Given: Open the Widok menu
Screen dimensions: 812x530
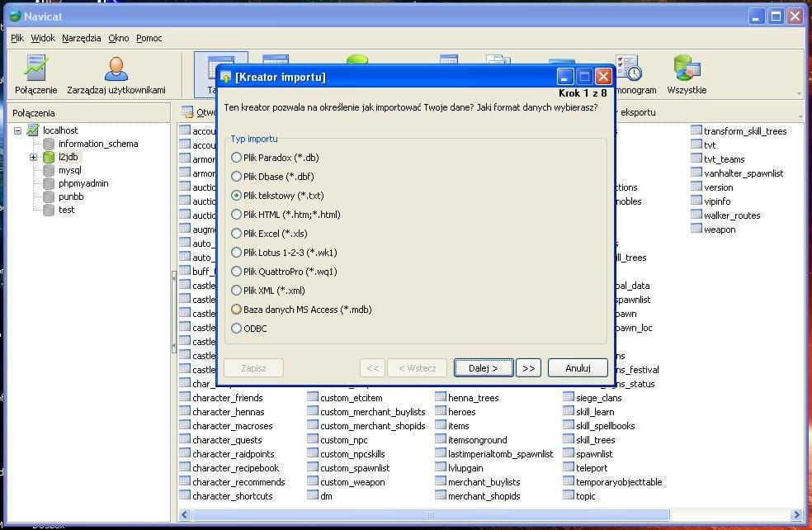Looking at the screenshot, I should (43, 38).
